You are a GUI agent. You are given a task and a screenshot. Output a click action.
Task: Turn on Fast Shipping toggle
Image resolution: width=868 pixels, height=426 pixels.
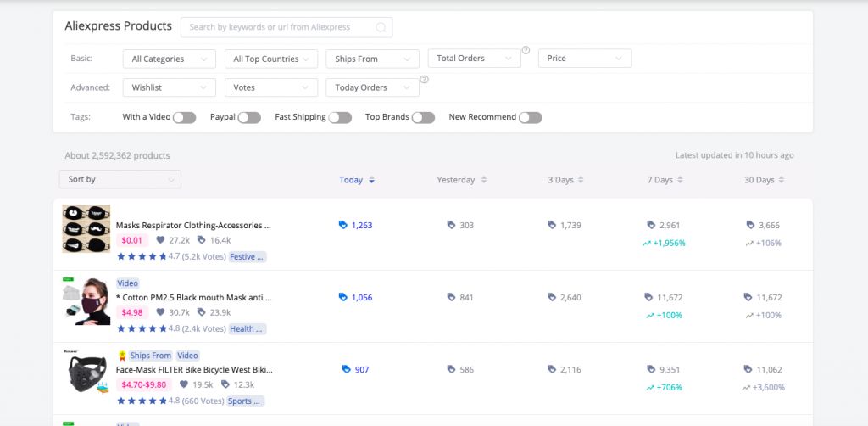[340, 117]
